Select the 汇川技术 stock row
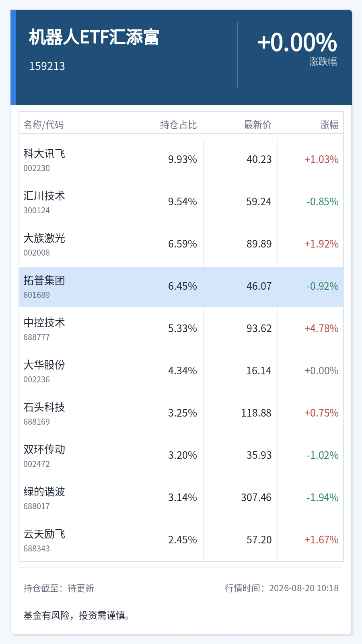Image resolution: width=362 pixels, height=644 pixels. click(181, 202)
